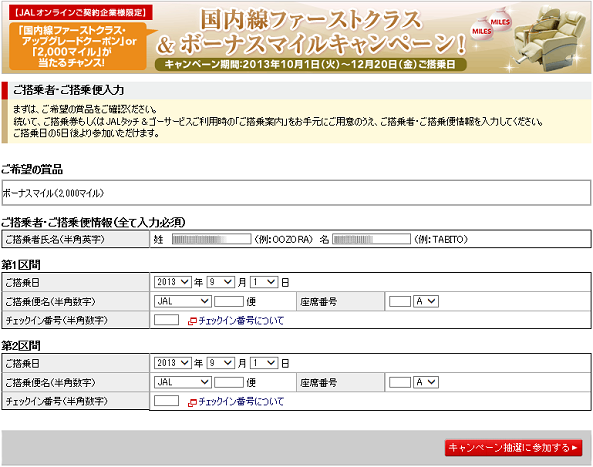Focus the Segment 1 check-in number field
Screen dimensions: 593x467
coord(166,320)
